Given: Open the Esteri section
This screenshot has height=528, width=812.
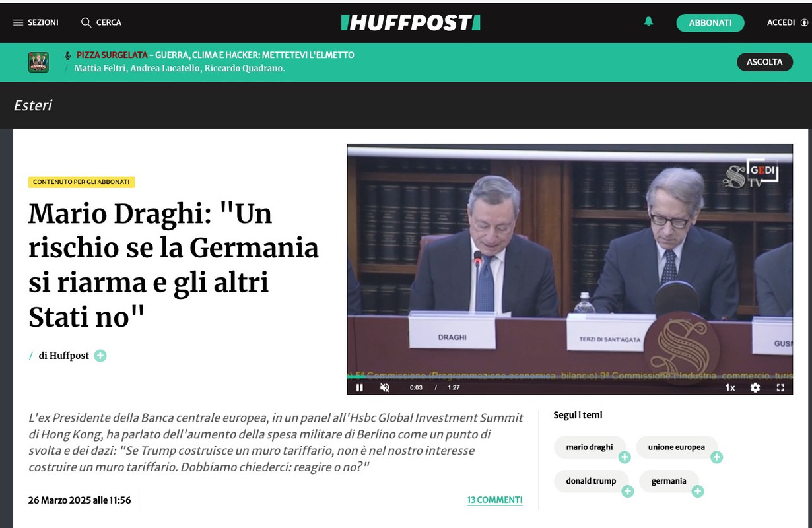Looking at the screenshot, I should pyautogui.click(x=32, y=105).
